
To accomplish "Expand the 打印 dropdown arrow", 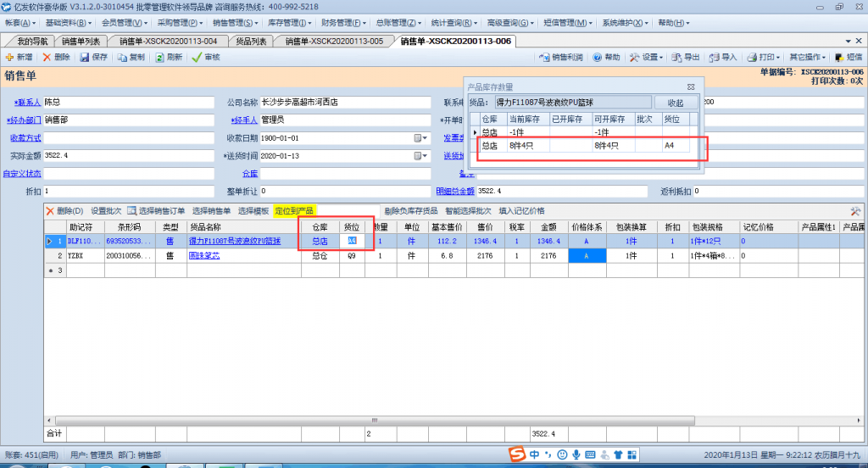I will click(x=778, y=58).
